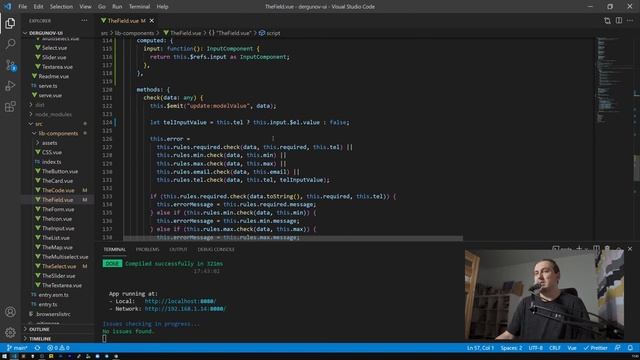Open TheButton.vue in the explorer
This screenshot has width=640, height=360.
[x=60, y=171]
